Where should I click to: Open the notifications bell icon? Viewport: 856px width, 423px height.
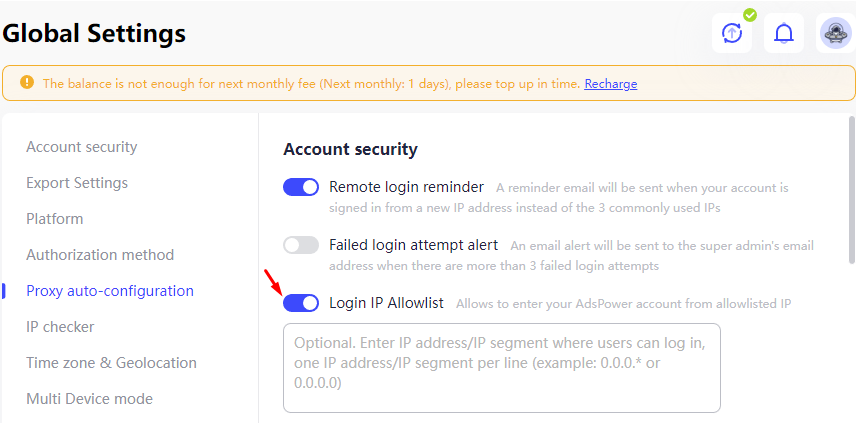[784, 33]
